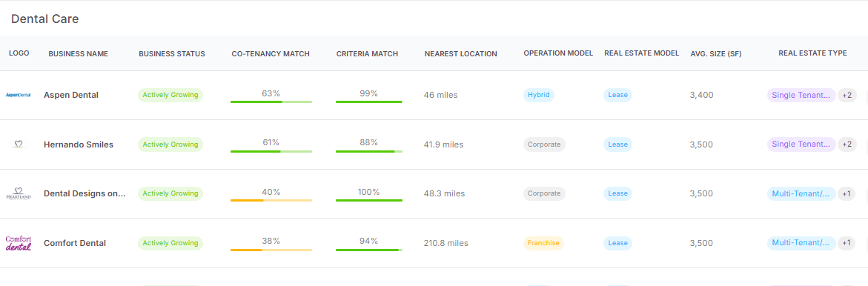This screenshot has height=286, width=868.
Task: Click Comfort Dental's 3,500 average size cell
Action: (x=701, y=243)
